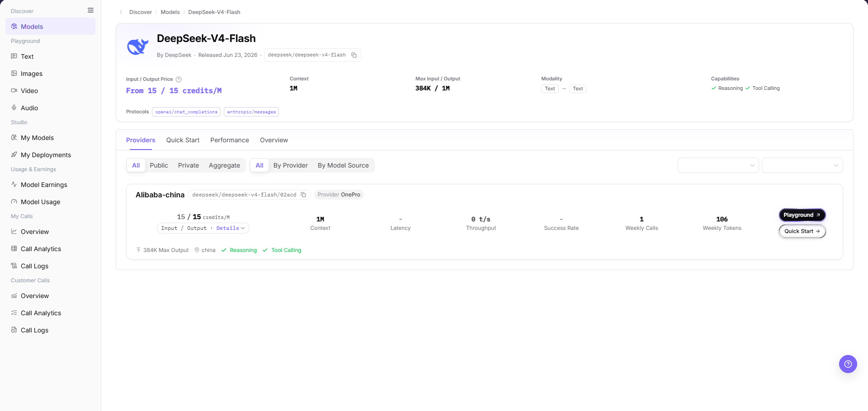Open the Audio playground from the sidebar

(x=50, y=108)
